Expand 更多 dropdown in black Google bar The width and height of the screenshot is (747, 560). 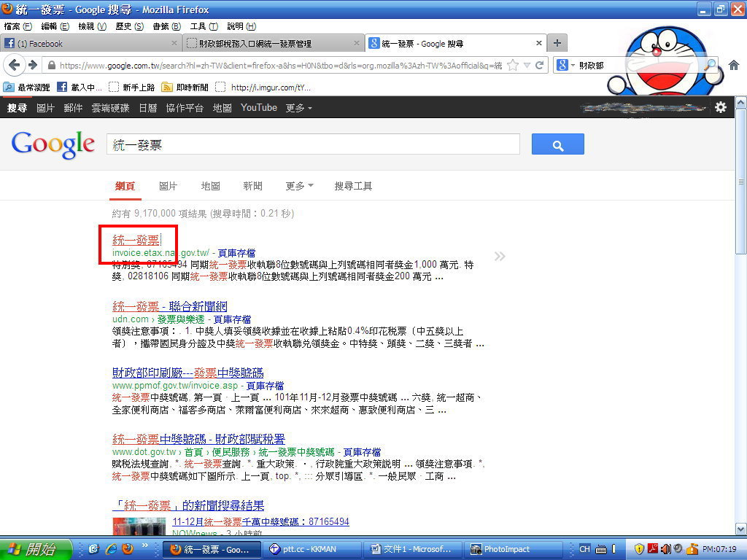298,108
